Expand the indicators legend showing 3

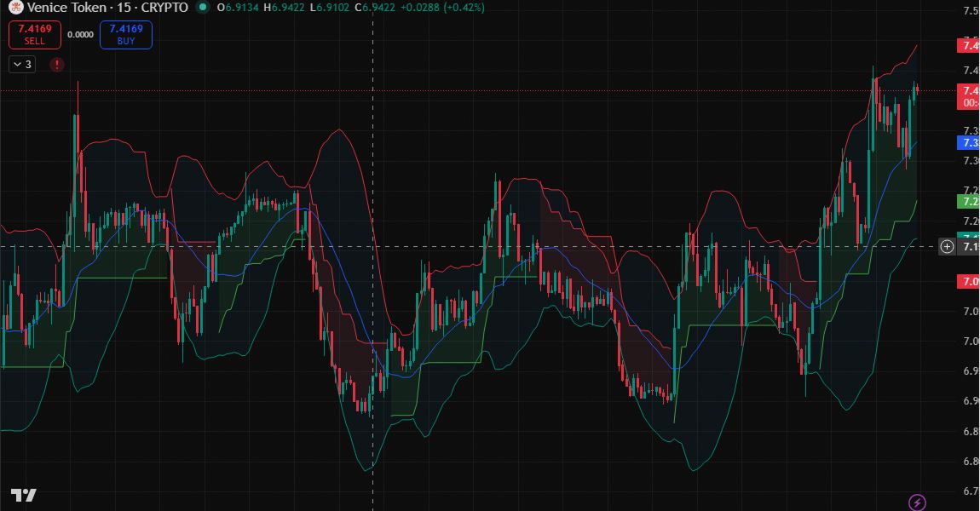(x=22, y=64)
